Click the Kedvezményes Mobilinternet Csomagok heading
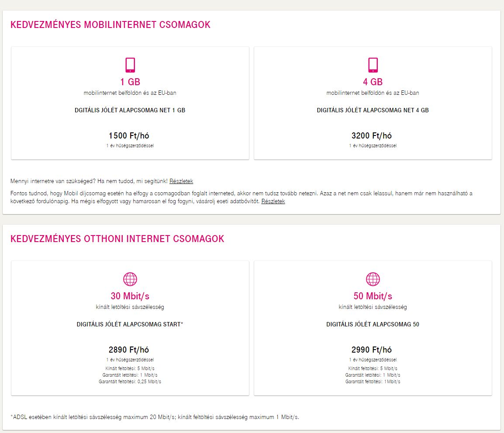 click(x=110, y=25)
